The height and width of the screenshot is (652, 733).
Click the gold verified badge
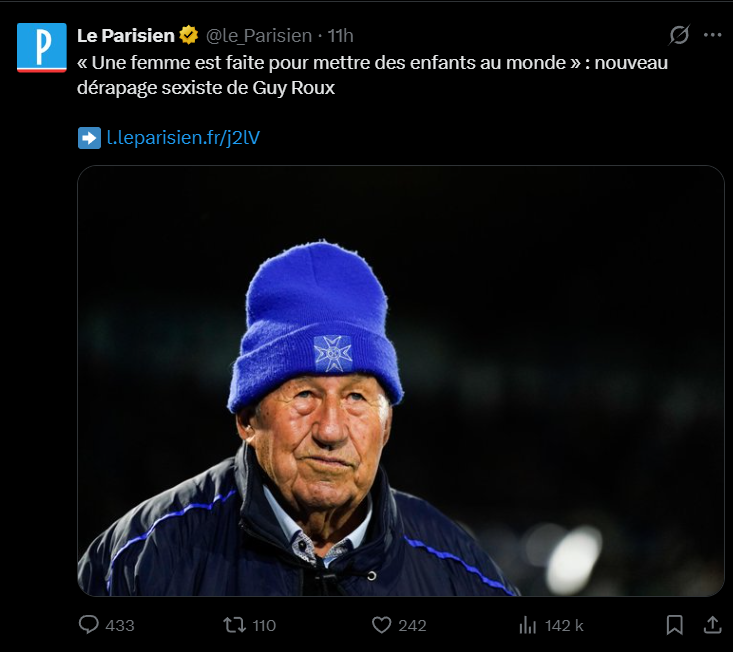(189, 36)
